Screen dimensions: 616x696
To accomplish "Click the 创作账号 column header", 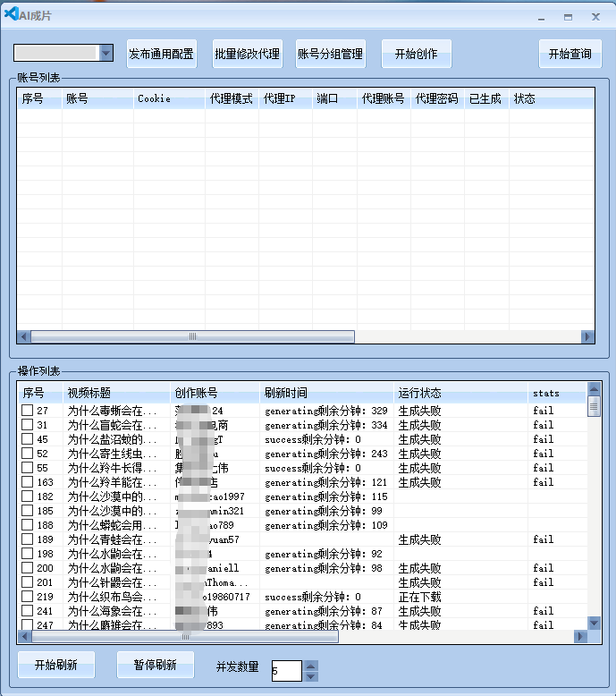I will (x=215, y=393).
